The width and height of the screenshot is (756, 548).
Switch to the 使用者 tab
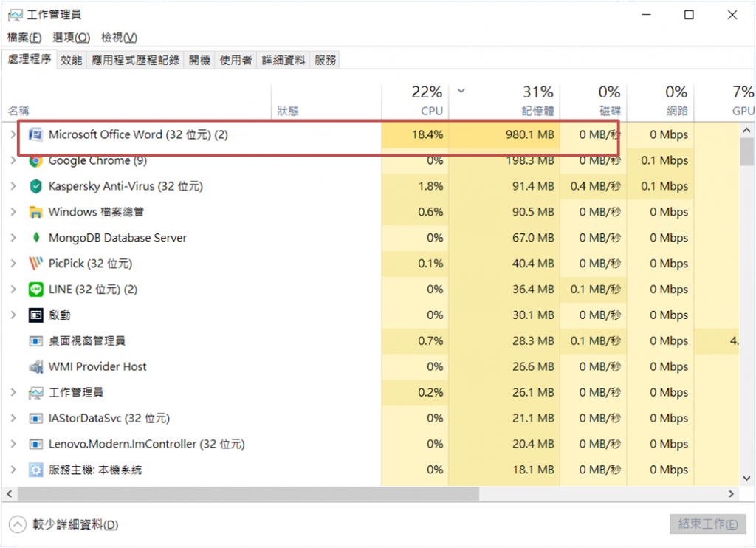(236, 61)
